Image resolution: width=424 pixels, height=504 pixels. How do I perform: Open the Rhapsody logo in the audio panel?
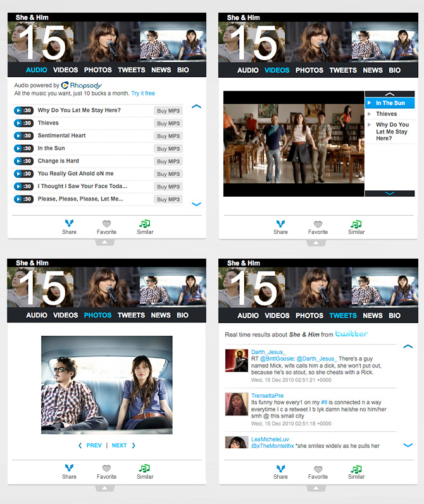click(x=82, y=85)
